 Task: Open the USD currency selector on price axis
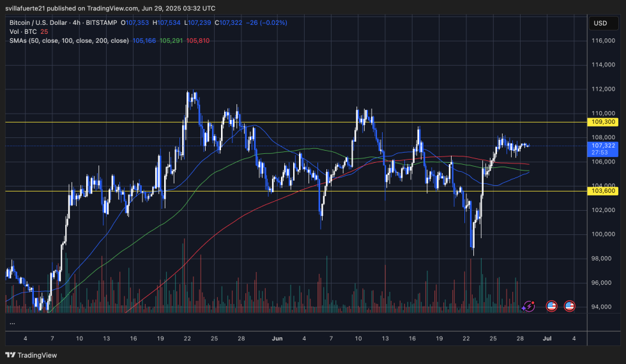coord(600,23)
